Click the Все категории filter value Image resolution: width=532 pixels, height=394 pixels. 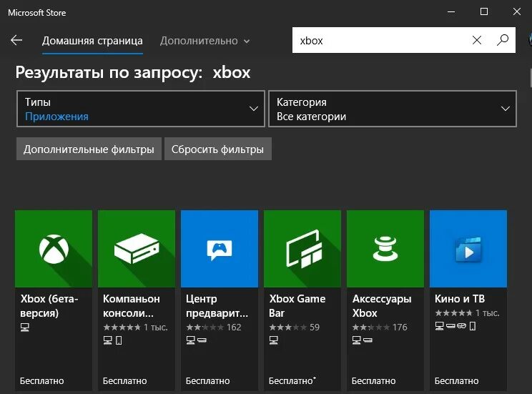311,117
